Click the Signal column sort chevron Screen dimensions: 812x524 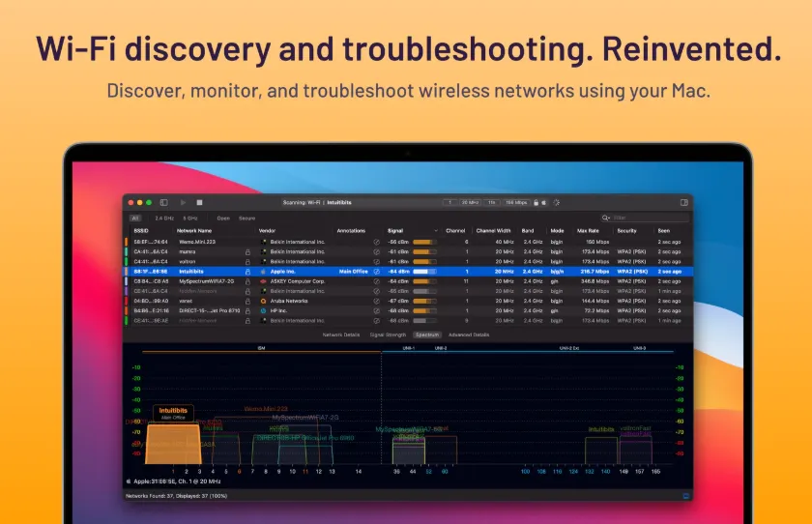(x=436, y=231)
